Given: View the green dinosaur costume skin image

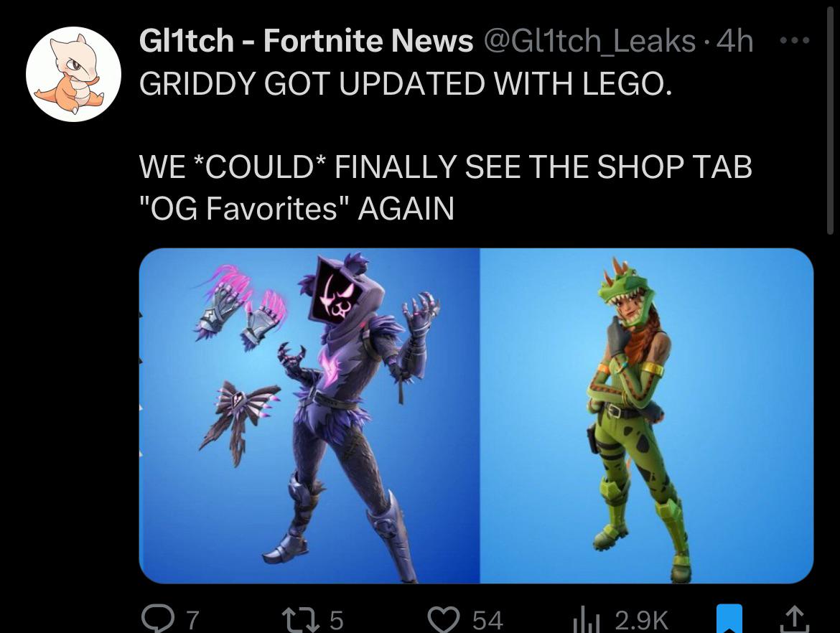Looking at the screenshot, I should coord(647,416).
